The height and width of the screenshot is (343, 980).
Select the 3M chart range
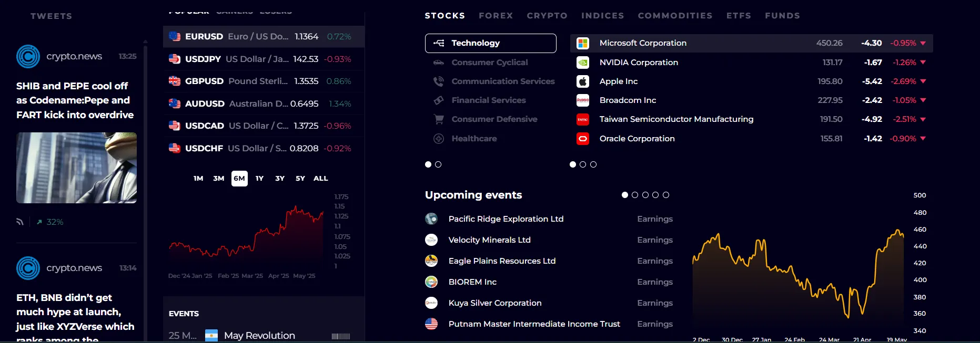click(x=219, y=179)
